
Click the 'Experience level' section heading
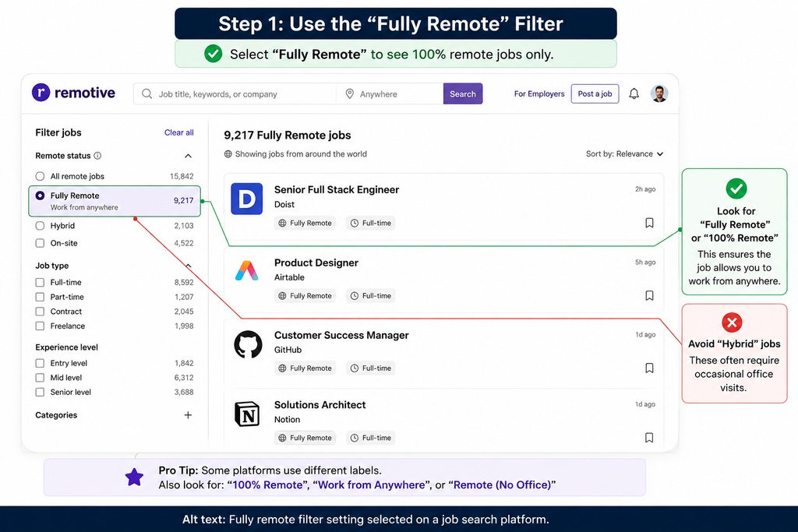[x=67, y=347]
